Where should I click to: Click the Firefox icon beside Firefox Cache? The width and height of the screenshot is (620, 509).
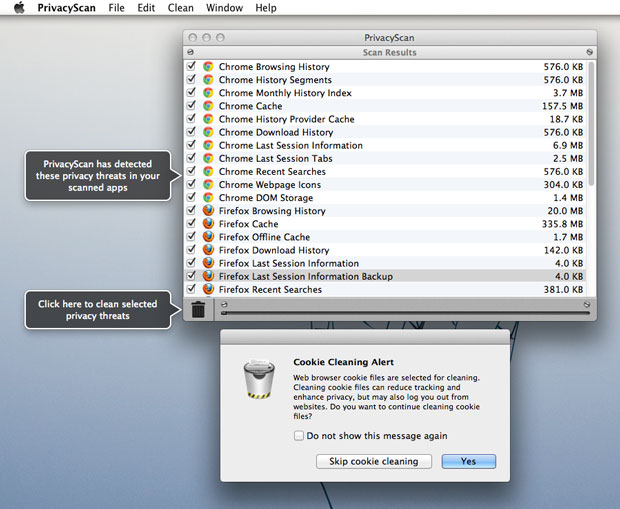pos(208,224)
